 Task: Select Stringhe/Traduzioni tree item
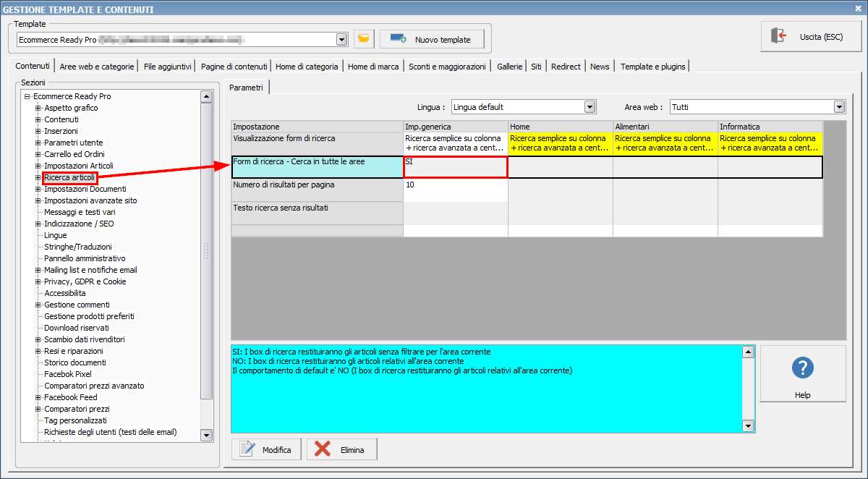[x=78, y=247]
